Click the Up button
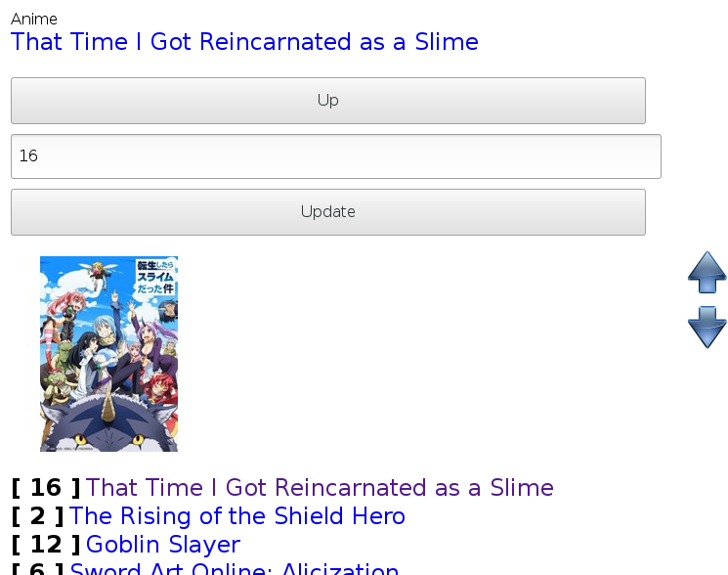 (x=328, y=101)
